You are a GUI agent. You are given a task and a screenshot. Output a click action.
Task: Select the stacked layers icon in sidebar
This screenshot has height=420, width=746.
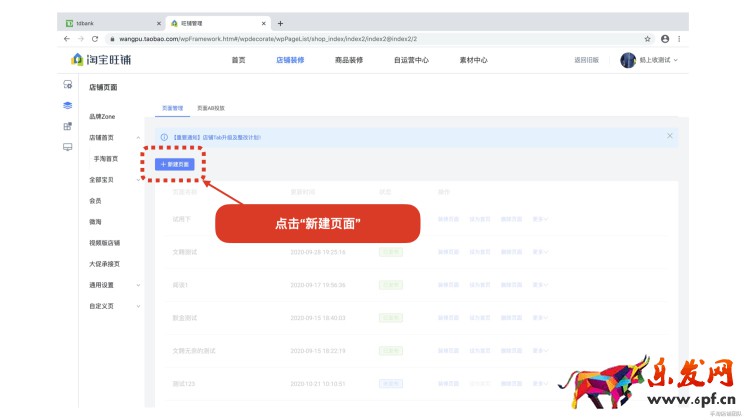pyautogui.click(x=67, y=105)
